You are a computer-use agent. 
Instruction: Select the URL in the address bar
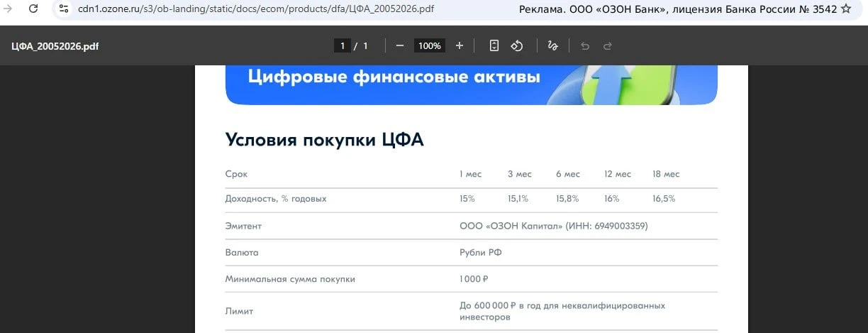pos(256,9)
